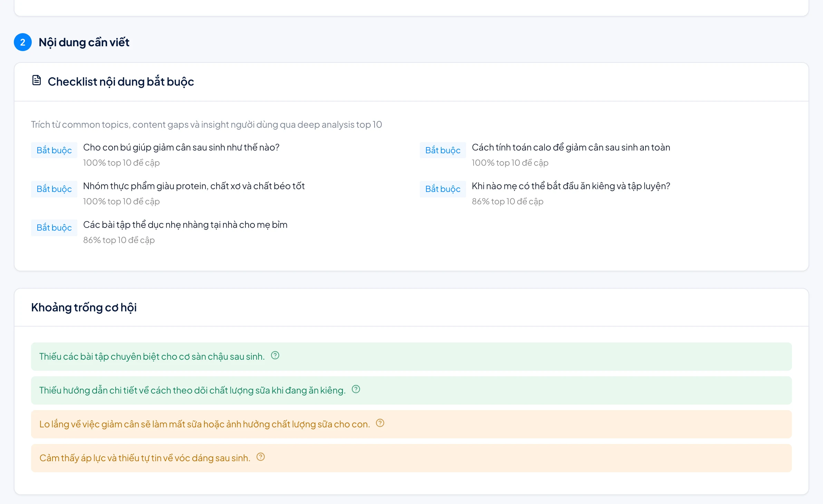Image resolution: width=823 pixels, height=504 pixels.
Task: Click help icon after 'cơ sàn chậu sau sinh'
Action: pos(275,356)
